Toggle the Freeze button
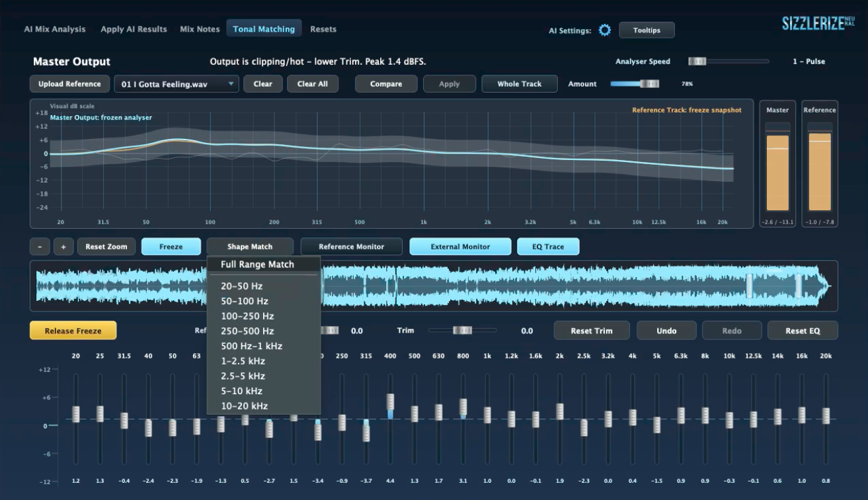 pos(171,247)
